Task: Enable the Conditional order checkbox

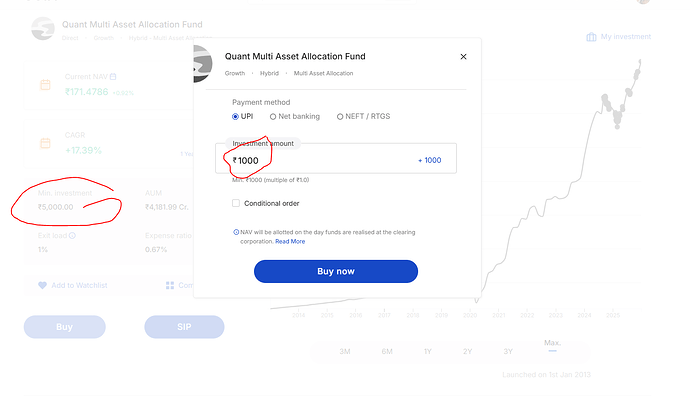Action: click(x=236, y=203)
